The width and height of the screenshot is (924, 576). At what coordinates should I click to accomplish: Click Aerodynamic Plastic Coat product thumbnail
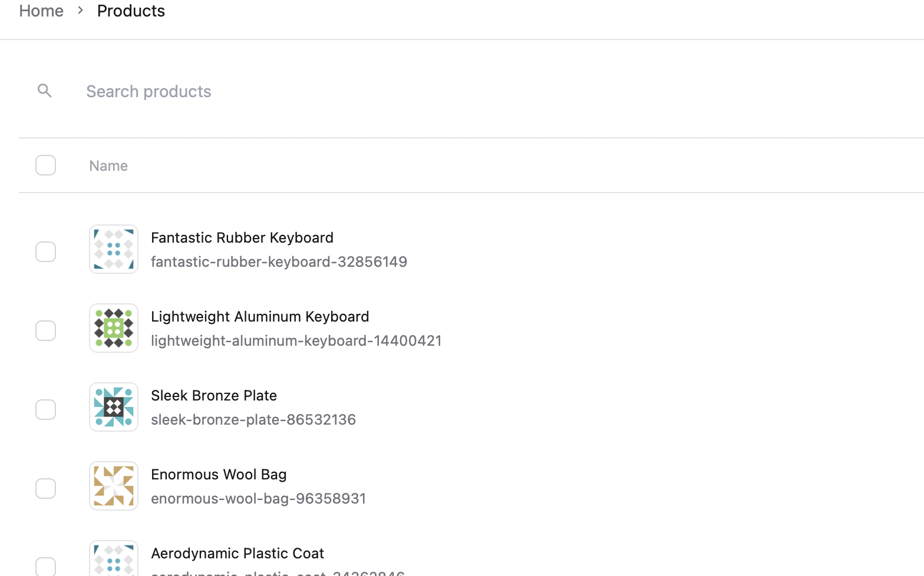tap(114, 559)
